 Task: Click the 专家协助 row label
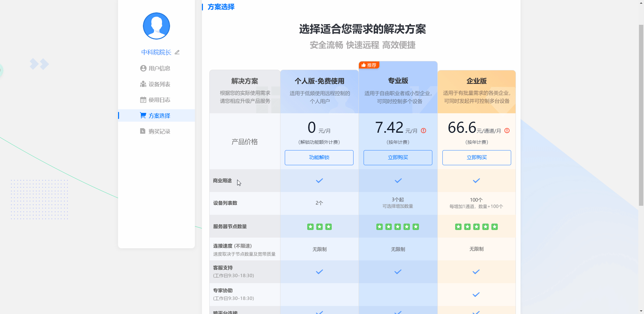[223, 291]
